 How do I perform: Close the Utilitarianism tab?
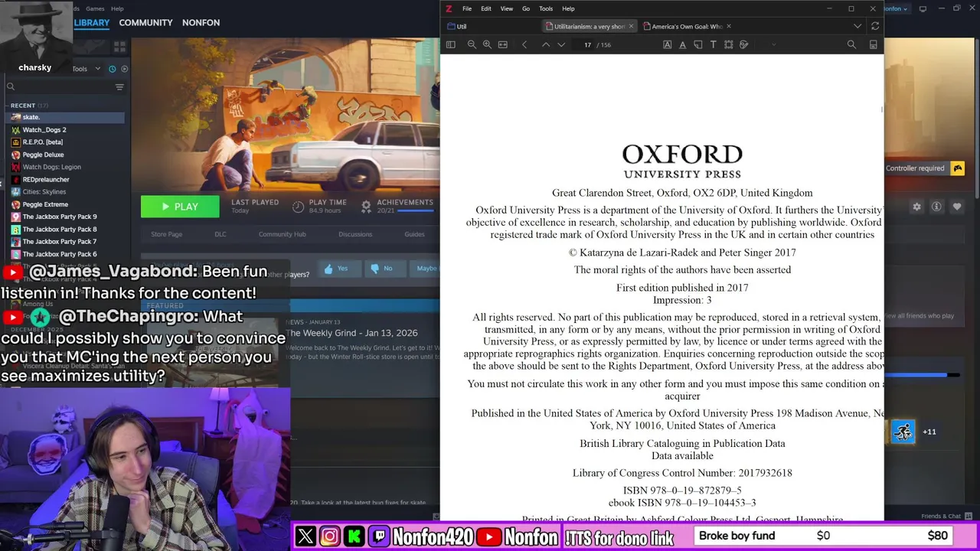631,26
